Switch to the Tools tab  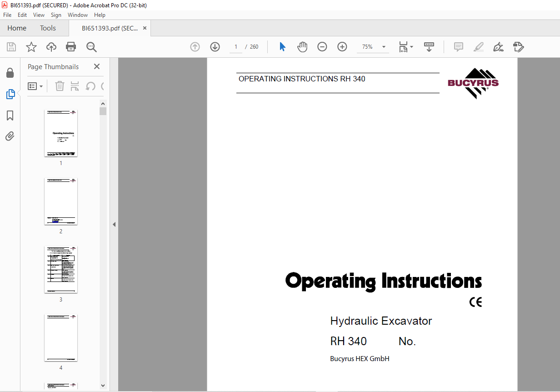pyautogui.click(x=48, y=28)
